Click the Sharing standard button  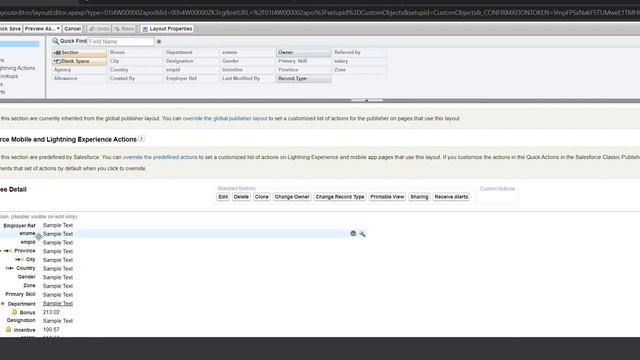point(419,197)
